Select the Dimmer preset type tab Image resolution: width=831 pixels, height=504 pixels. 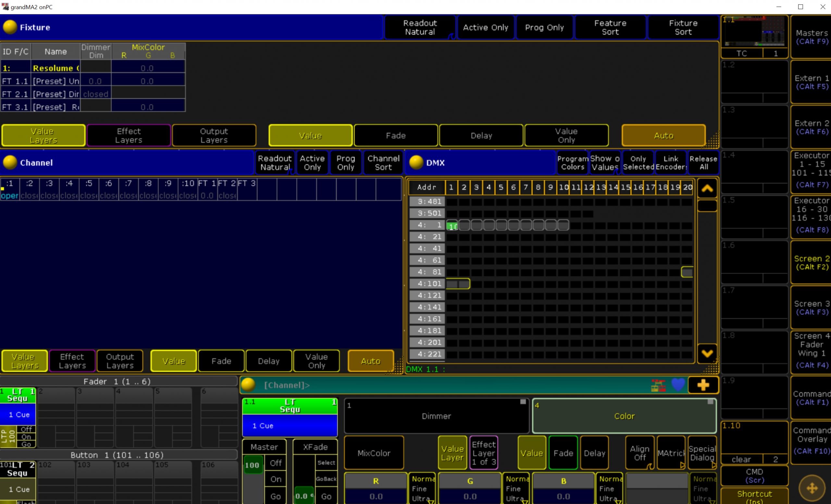click(x=436, y=416)
